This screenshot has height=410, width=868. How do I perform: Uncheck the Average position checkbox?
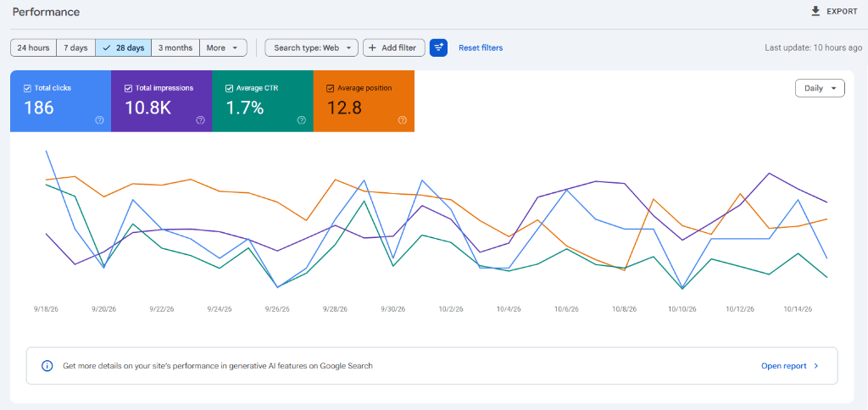(331, 88)
